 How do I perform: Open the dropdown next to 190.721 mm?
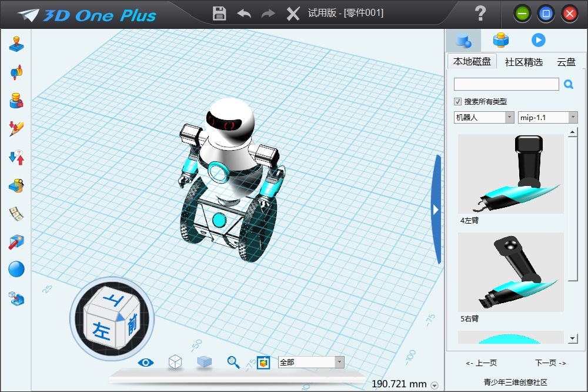435,386
